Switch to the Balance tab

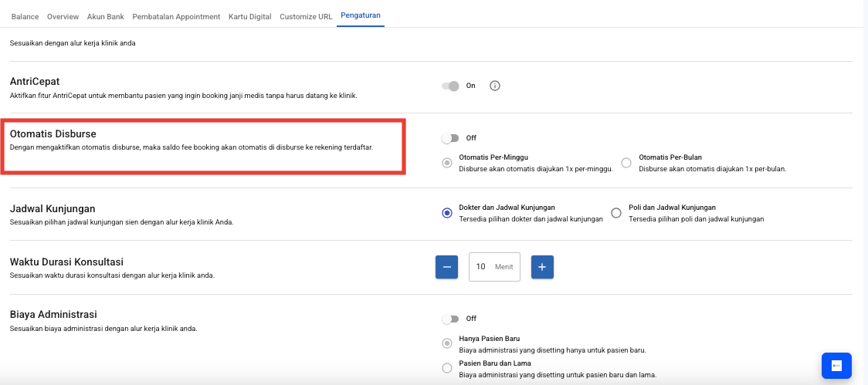point(25,16)
